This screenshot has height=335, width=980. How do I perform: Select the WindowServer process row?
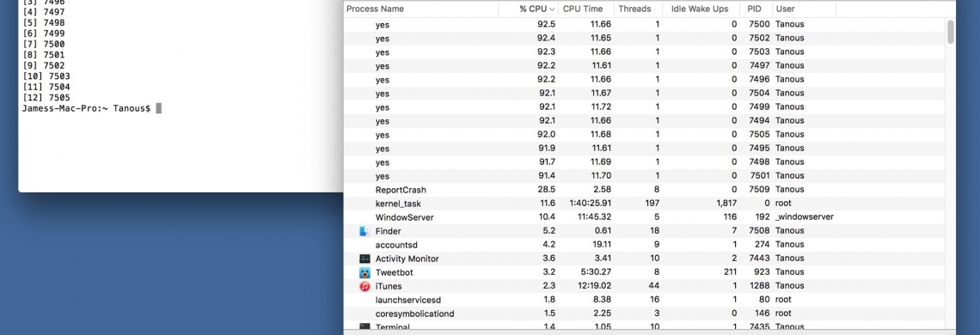645,216
